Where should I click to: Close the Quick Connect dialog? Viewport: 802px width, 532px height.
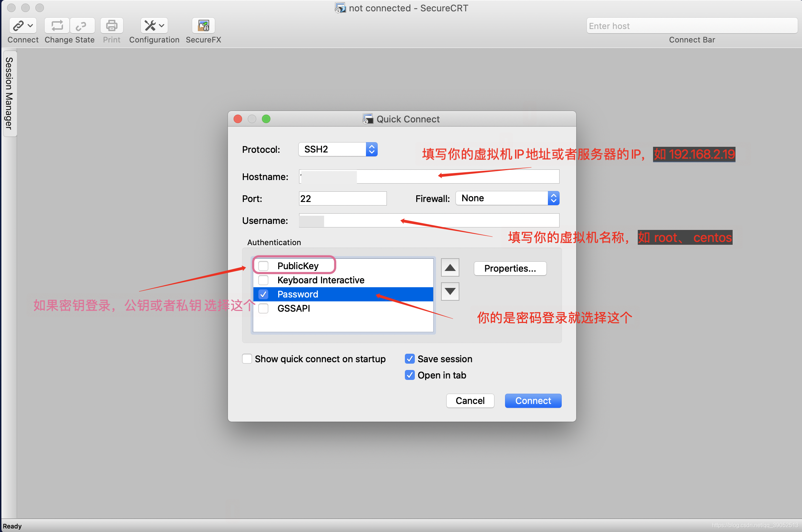coord(238,119)
